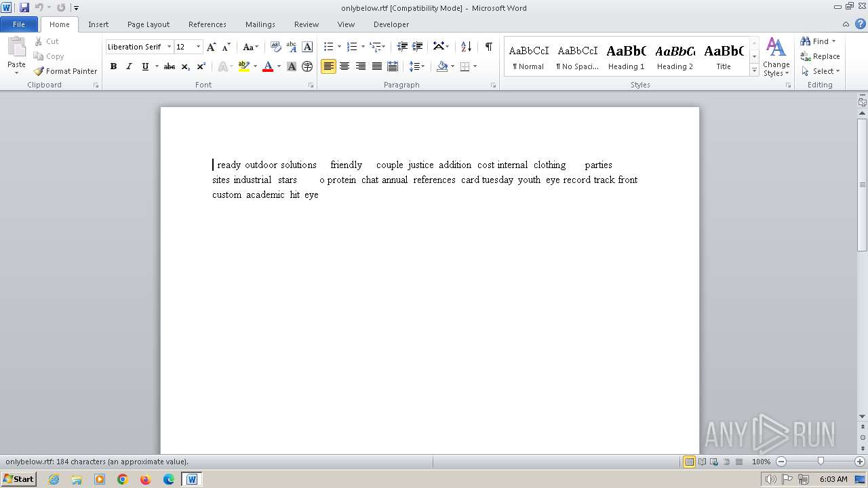Toggle Show/Hide paragraph marks
This screenshot has height=488, width=868.
(x=488, y=47)
